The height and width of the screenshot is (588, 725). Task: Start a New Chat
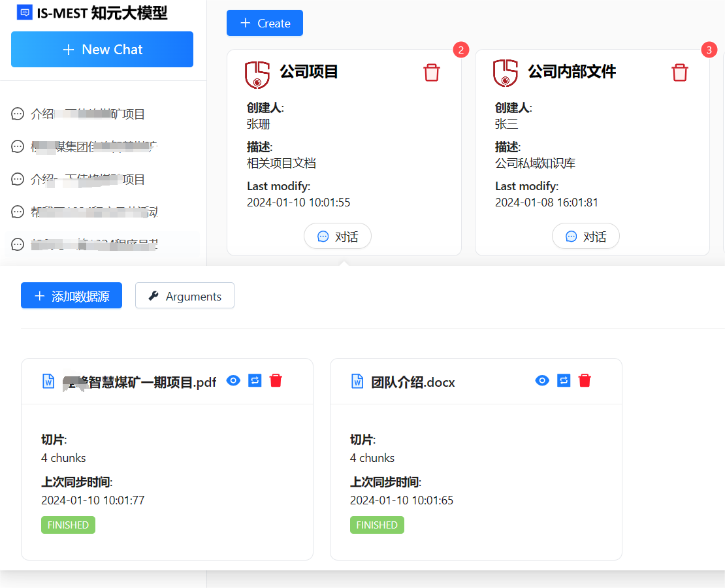[102, 50]
